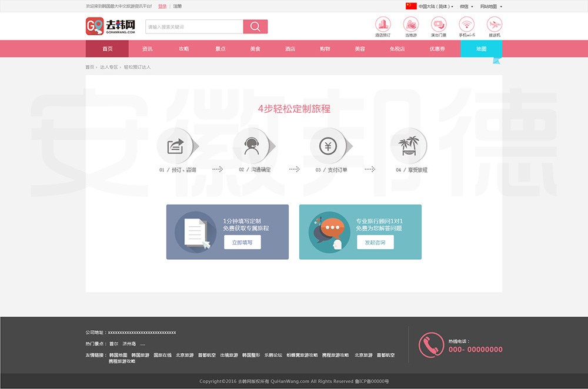Click the magnifier search button

(255, 26)
